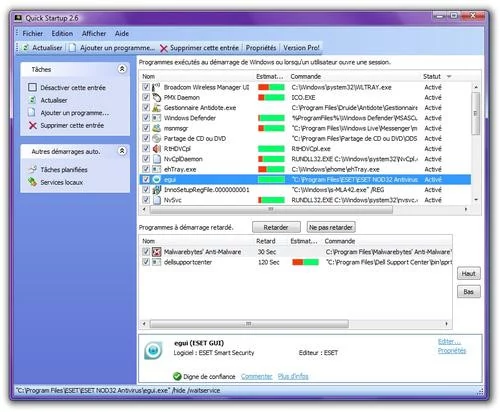Click the dellsupportcenter row icon
Image resolution: width=500 pixels, height=412 pixels.
tap(156, 262)
